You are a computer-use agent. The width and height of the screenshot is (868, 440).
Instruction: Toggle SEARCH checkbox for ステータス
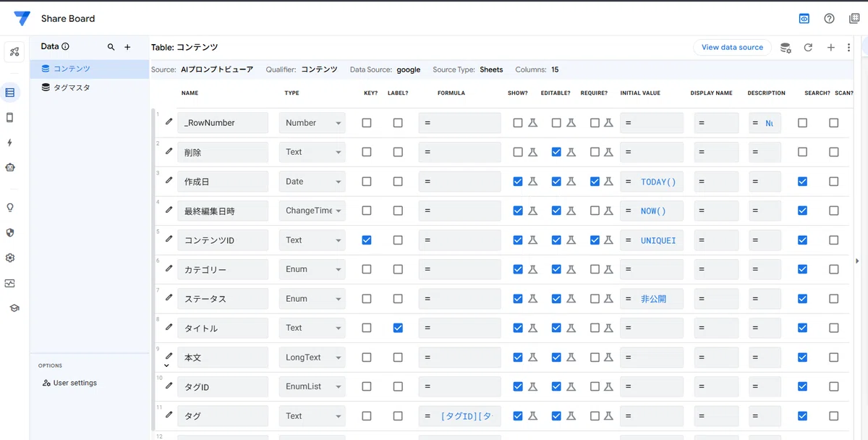(802, 299)
